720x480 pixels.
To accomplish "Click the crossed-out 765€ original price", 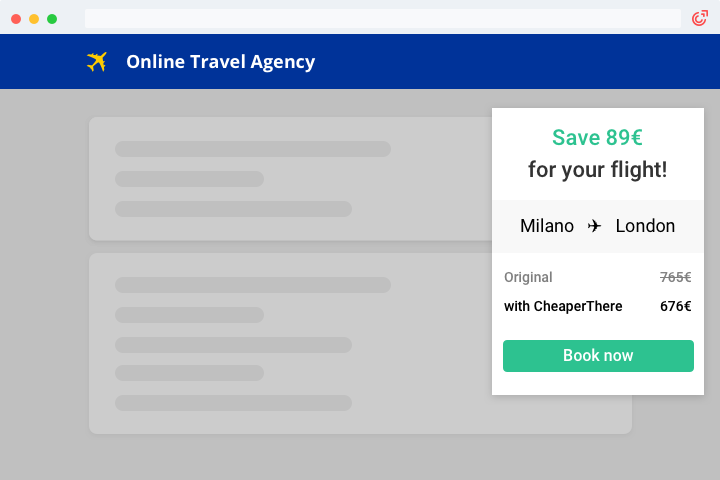I will point(675,277).
